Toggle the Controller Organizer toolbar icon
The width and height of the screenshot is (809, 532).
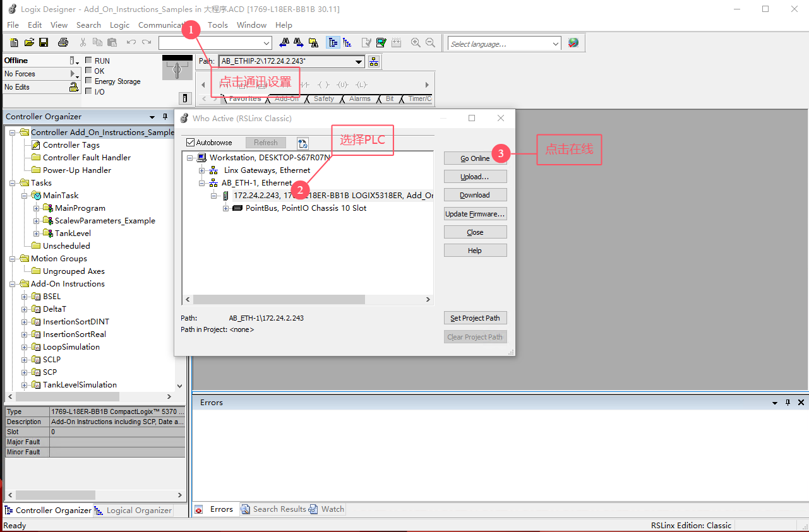pyautogui.click(x=333, y=43)
